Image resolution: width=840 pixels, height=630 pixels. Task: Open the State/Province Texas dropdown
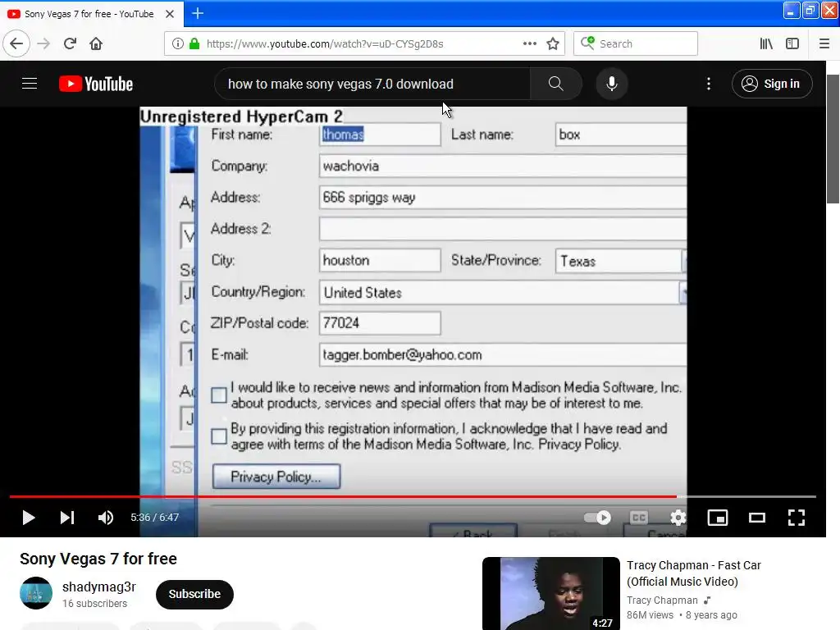[x=621, y=261]
